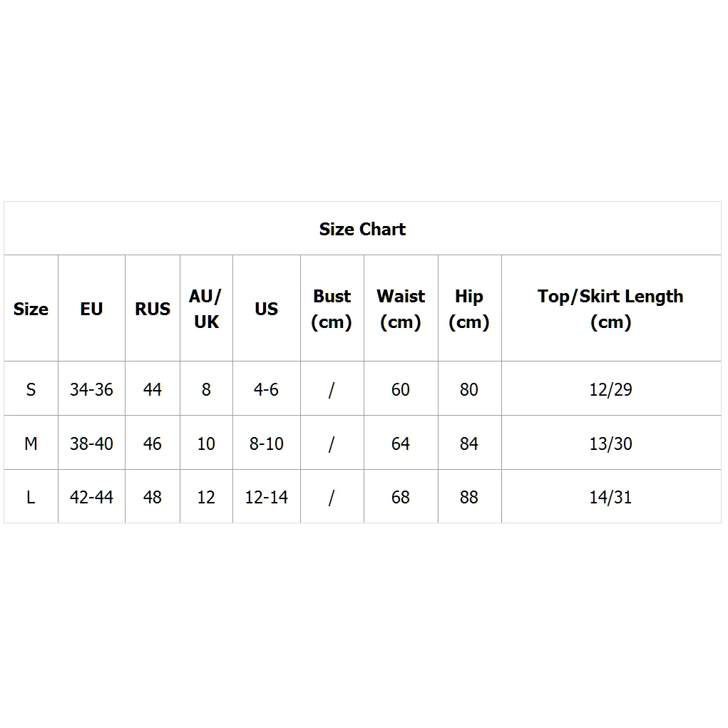
Task: Click the Waist (cm) header cell
Action: pos(401,309)
